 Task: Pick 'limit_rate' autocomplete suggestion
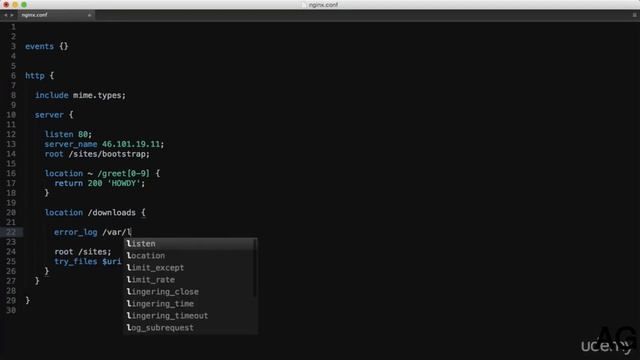[x=190, y=280]
